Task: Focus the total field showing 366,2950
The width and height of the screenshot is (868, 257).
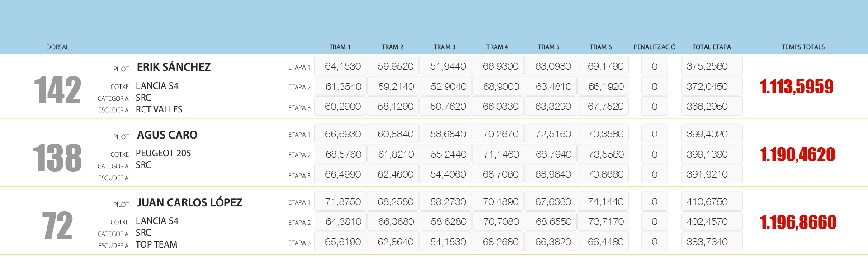Action: (x=712, y=107)
